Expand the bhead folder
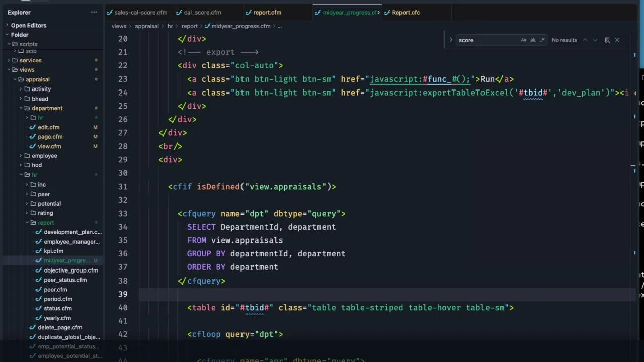Image resolution: width=644 pixels, height=362 pixels. tap(40, 99)
